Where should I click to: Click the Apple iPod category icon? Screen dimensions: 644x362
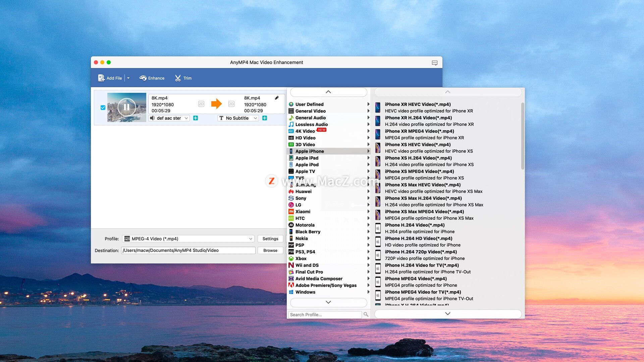(291, 165)
